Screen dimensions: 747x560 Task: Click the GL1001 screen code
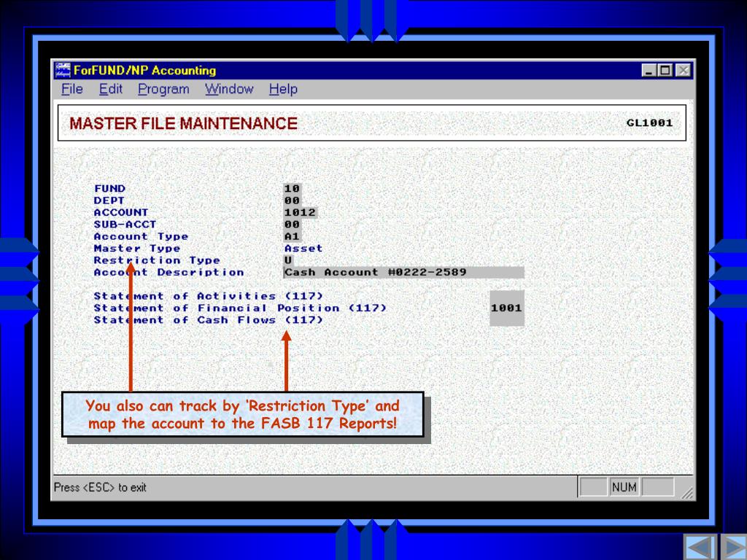coord(649,122)
